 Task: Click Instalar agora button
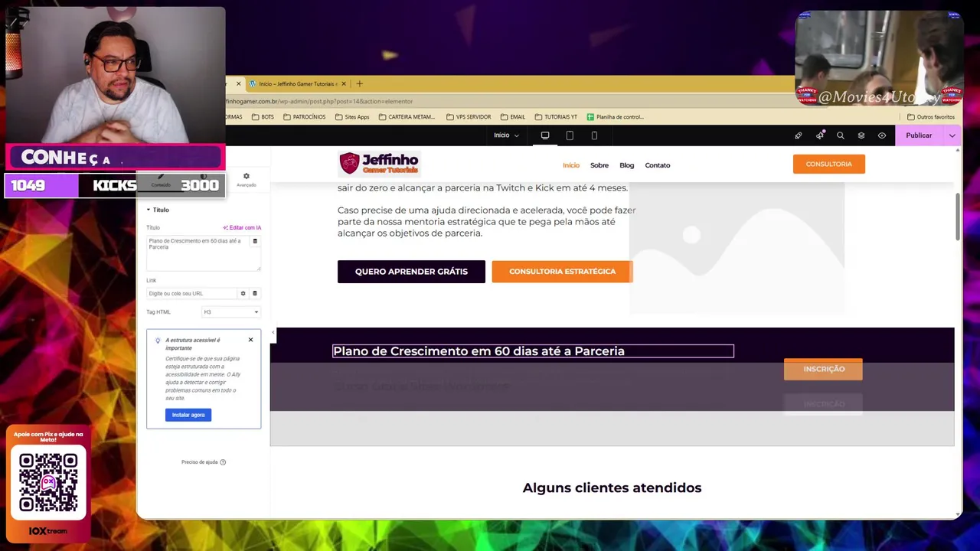click(x=188, y=415)
